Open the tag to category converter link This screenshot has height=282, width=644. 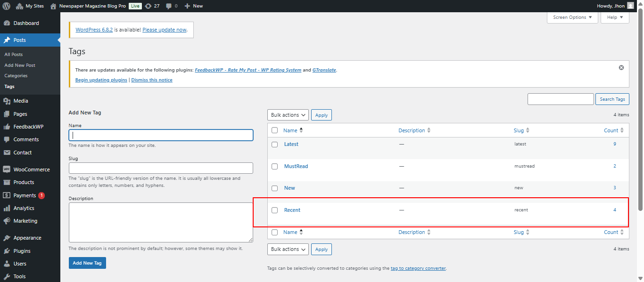pos(418,268)
